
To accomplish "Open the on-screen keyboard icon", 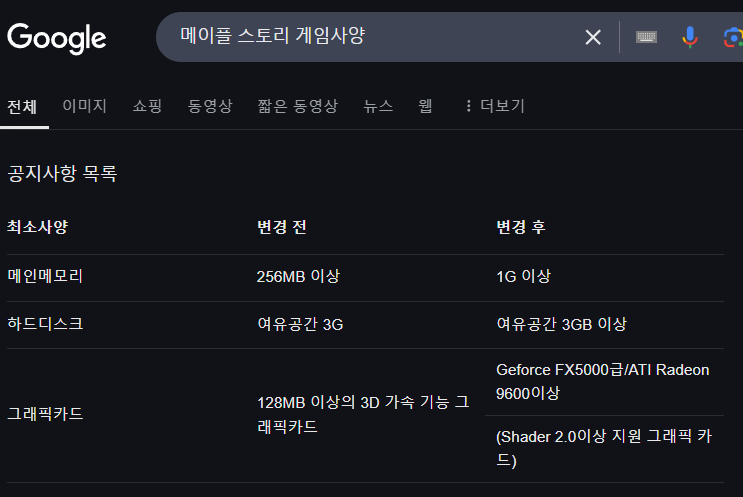I will tap(646, 37).
